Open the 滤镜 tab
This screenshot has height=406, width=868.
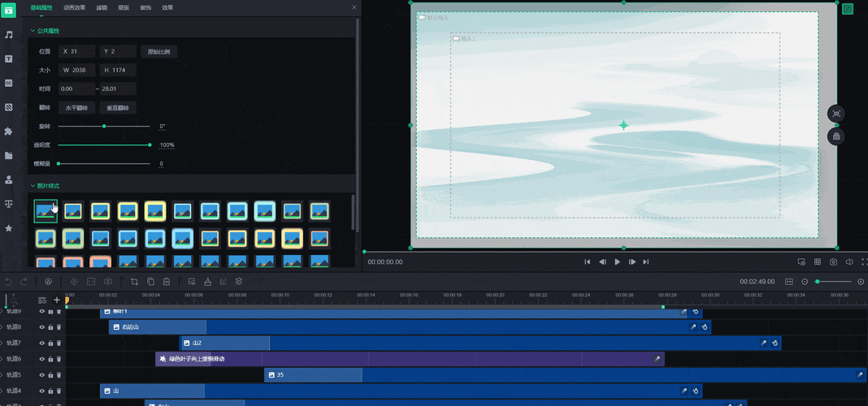(x=102, y=7)
